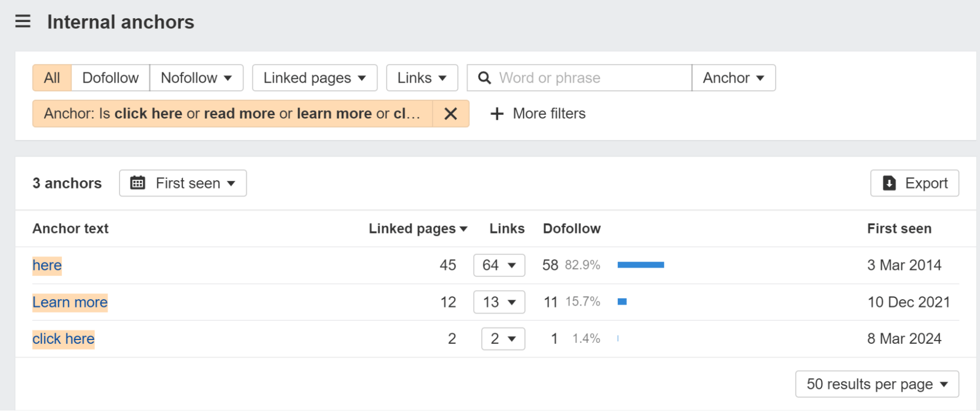The image size is (980, 411).
Task: Click the calendar icon next to First seen
Action: click(x=138, y=183)
